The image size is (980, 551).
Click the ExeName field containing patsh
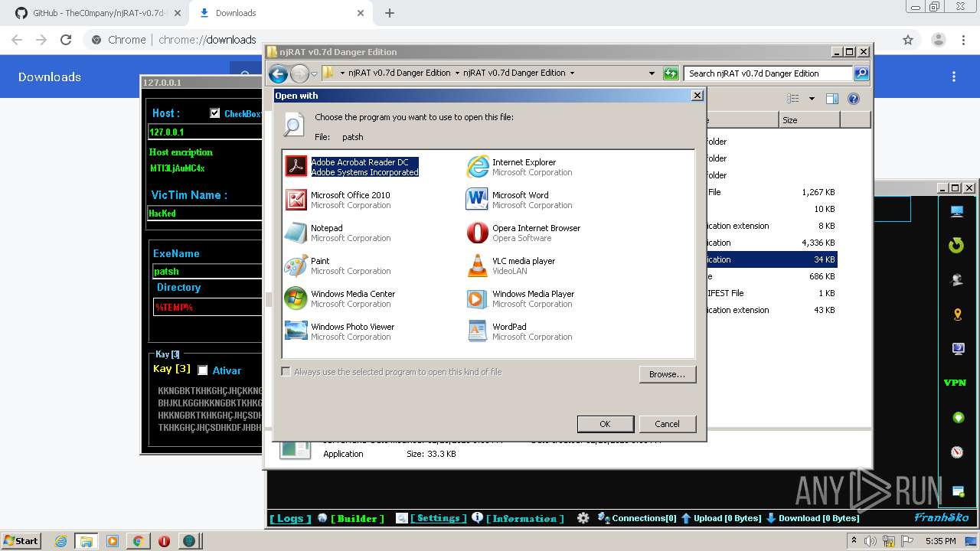pos(207,271)
